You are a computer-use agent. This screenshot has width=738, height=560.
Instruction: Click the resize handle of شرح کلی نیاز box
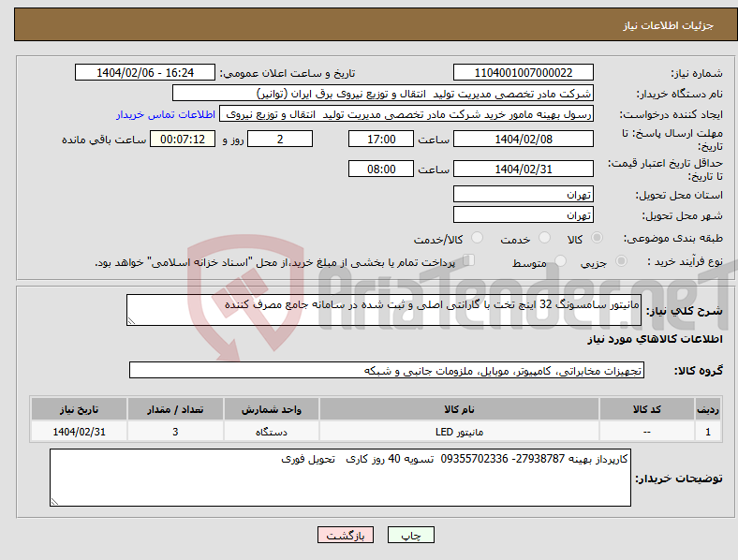pos(131,321)
